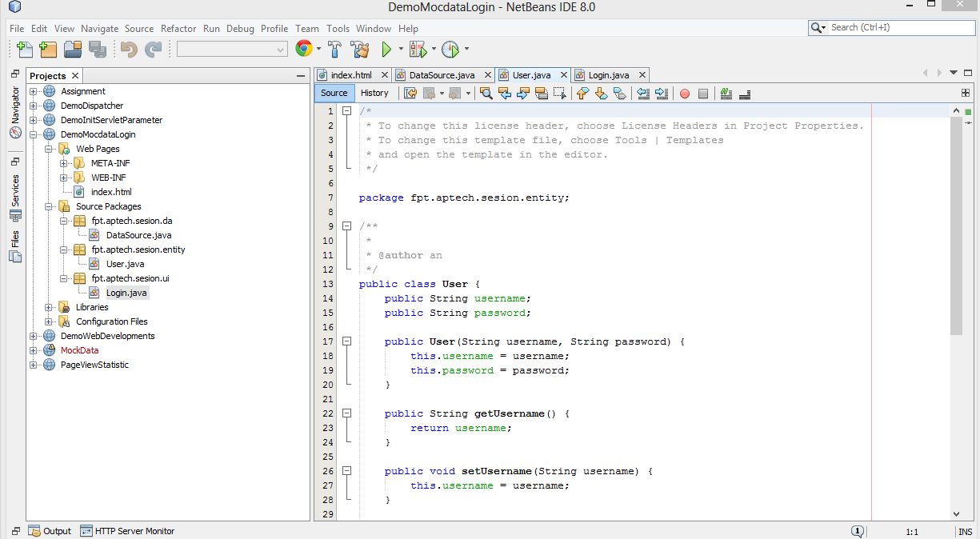
Task: Open the Output window button
Action: 50,531
